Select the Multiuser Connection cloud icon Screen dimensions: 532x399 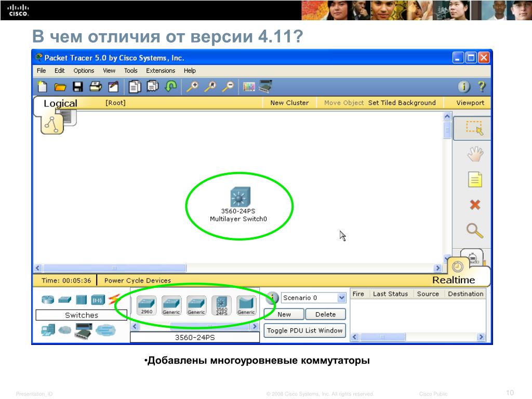coord(105,330)
